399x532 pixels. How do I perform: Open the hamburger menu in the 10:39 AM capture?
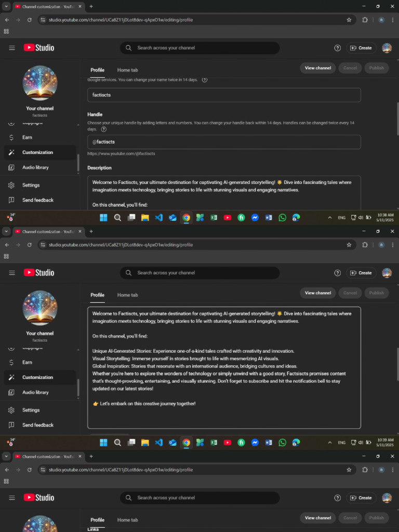click(12, 273)
